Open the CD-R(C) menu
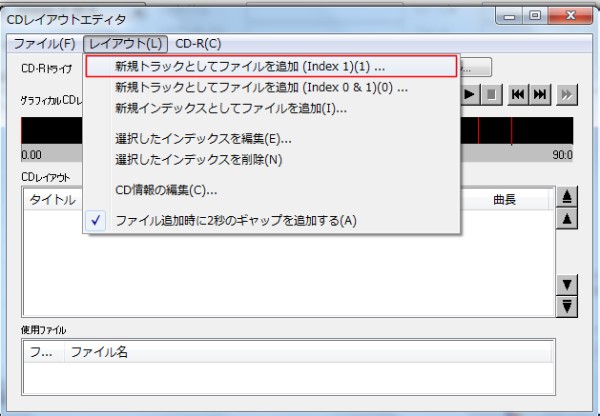The image size is (600, 416). pyautogui.click(x=198, y=43)
